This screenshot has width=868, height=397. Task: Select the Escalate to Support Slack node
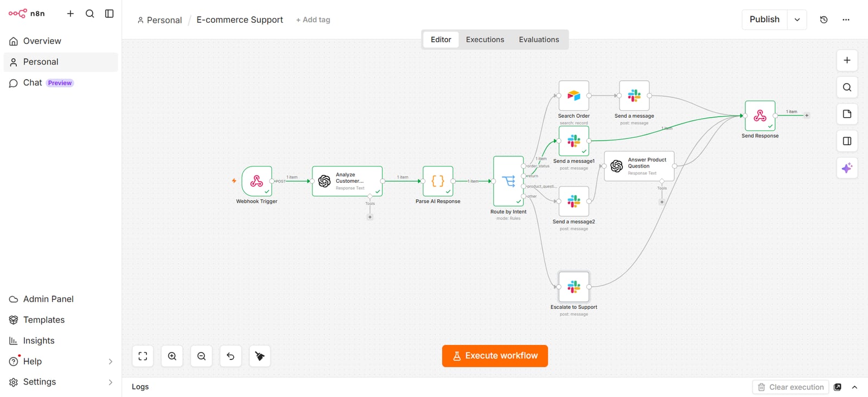574,287
